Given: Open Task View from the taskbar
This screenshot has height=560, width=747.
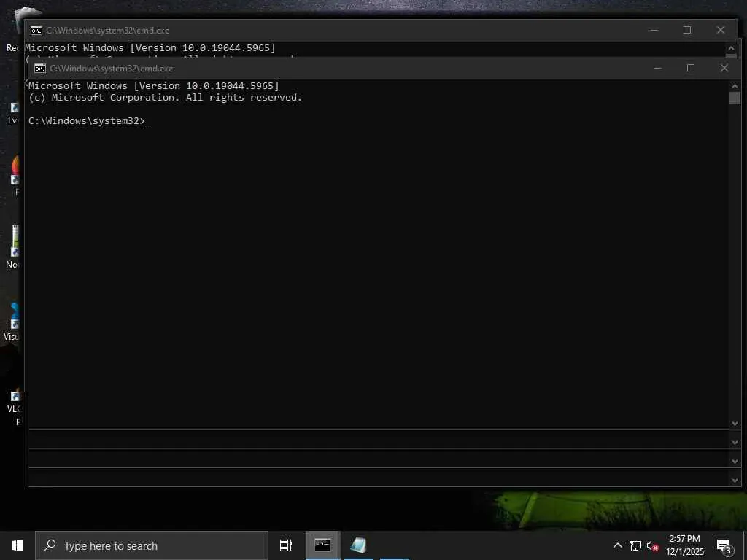Looking at the screenshot, I should [286, 545].
